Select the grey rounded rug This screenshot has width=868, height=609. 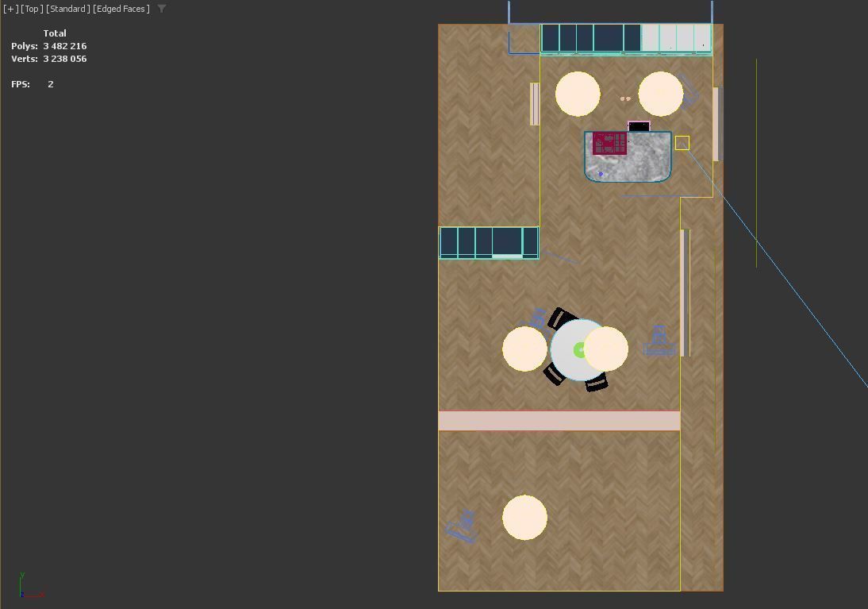(628, 157)
